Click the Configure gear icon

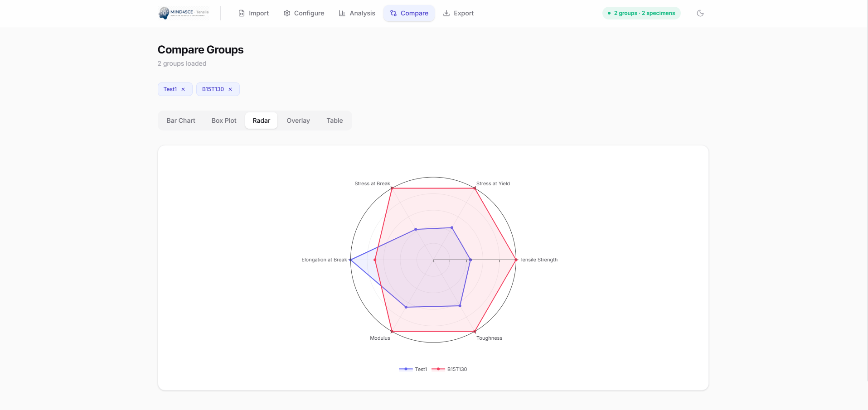coord(287,13)
